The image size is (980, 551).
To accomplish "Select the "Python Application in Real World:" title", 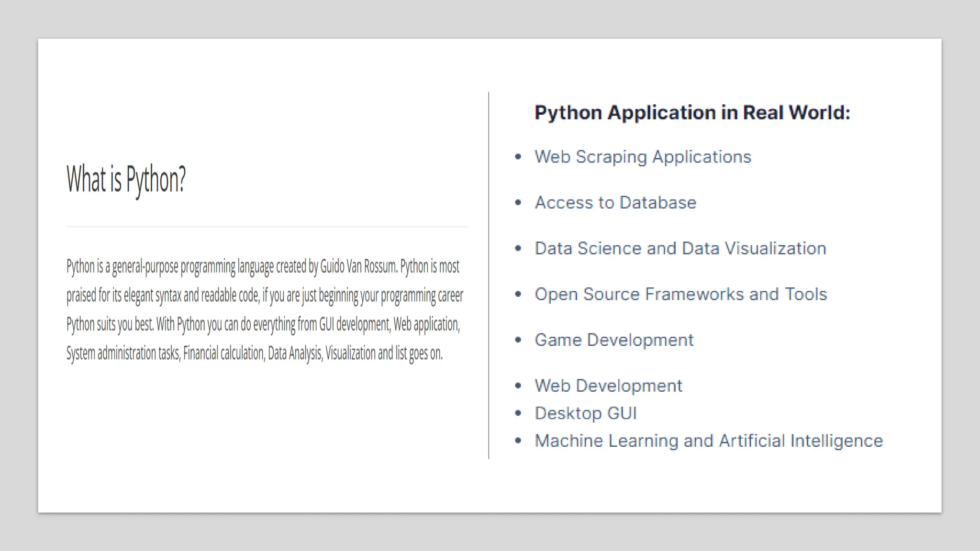I will 692,113.
